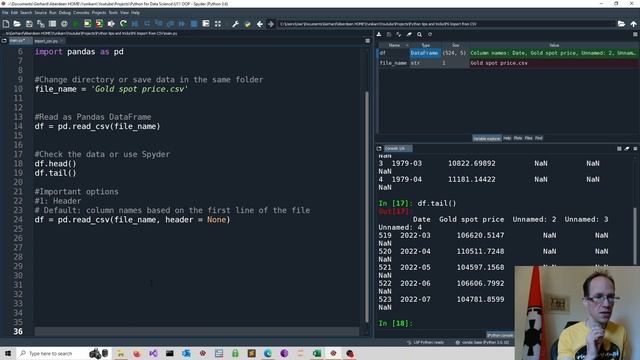Run selection or current line
The width and height of the screenshot is (640, 360).
[x=111, y=24]
